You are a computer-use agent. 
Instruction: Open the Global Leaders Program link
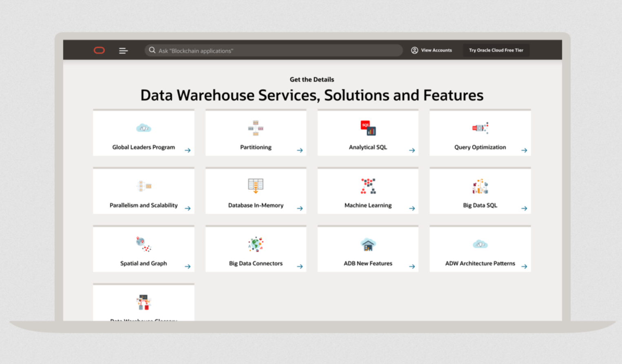click(143, 147)
